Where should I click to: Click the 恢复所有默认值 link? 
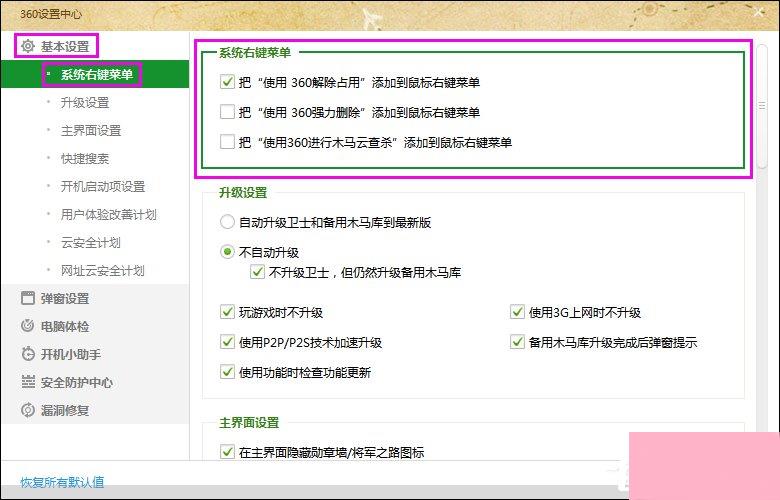pos(62,482)
